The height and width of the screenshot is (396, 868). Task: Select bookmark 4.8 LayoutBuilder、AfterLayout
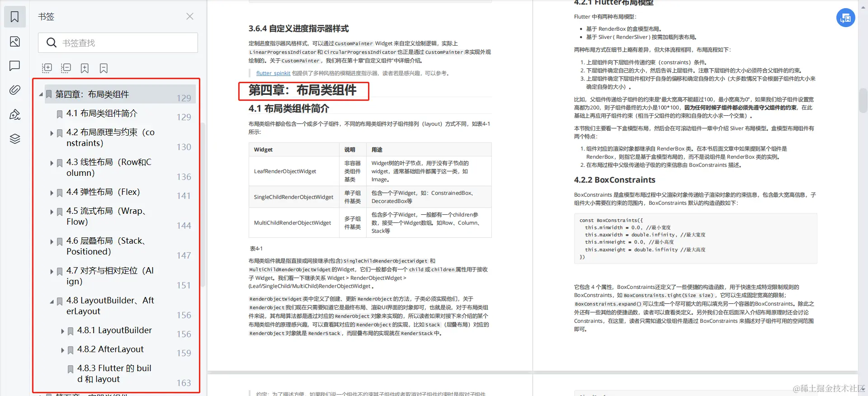110,306
